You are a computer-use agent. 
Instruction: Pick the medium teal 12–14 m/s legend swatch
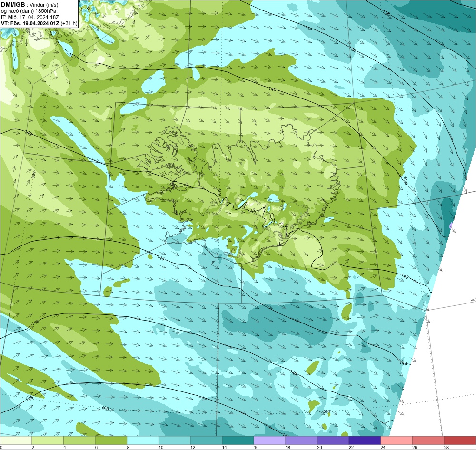tap(206, 440)
